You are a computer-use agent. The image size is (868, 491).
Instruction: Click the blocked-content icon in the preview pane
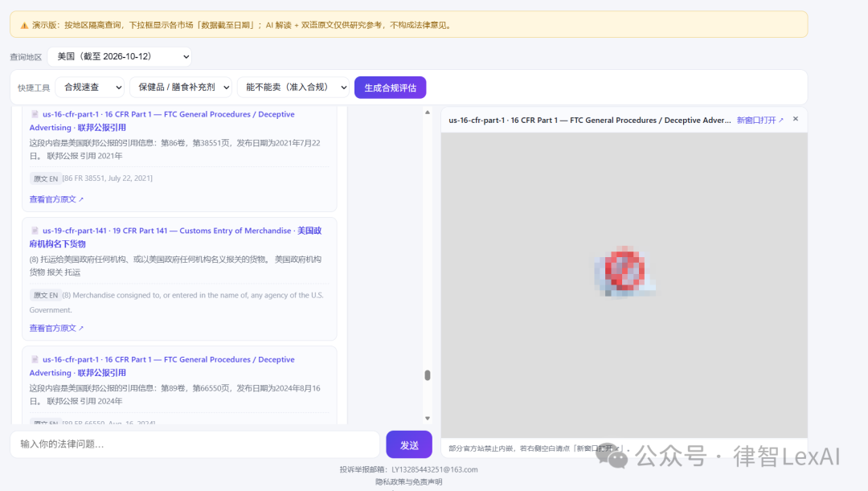pyautogui.click(x=624, y=271)
